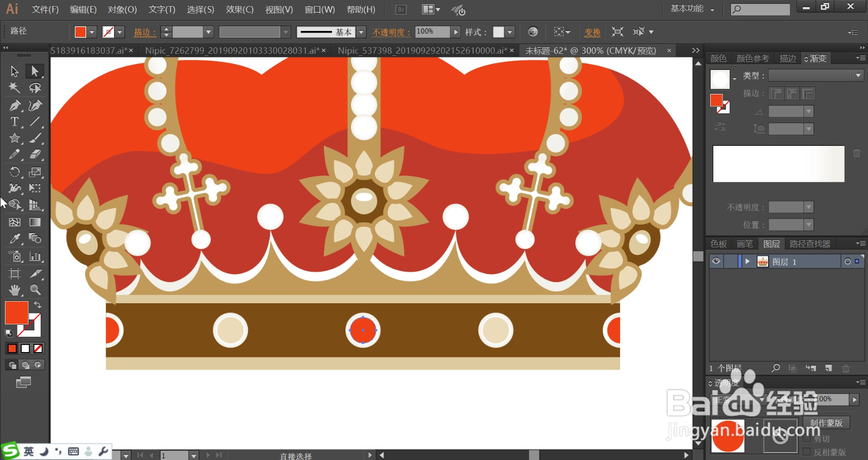Select the Gradient tool
The height and width of the screenshot is (460, 868).
click(x=35, y=222)
